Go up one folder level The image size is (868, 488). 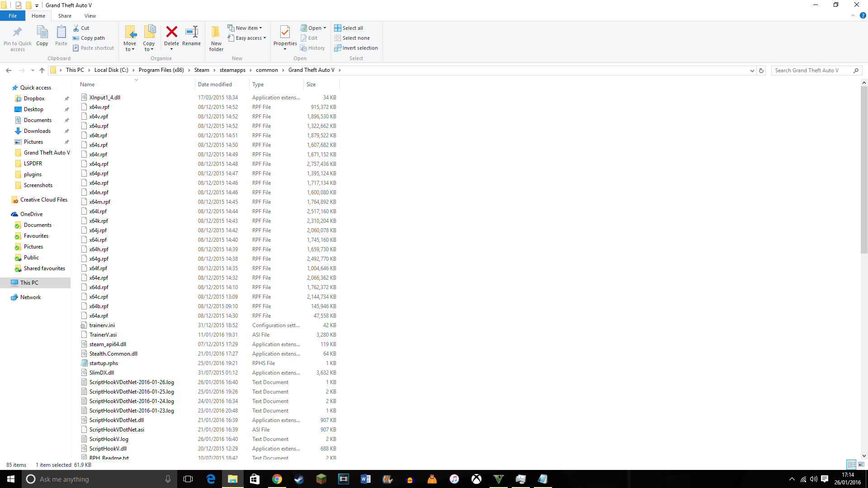(42, 70)
